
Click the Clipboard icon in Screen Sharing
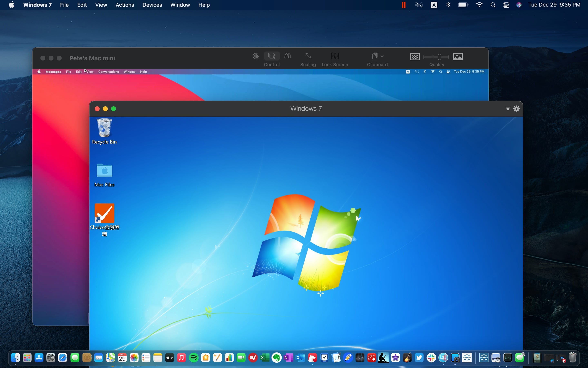(375, 56)
